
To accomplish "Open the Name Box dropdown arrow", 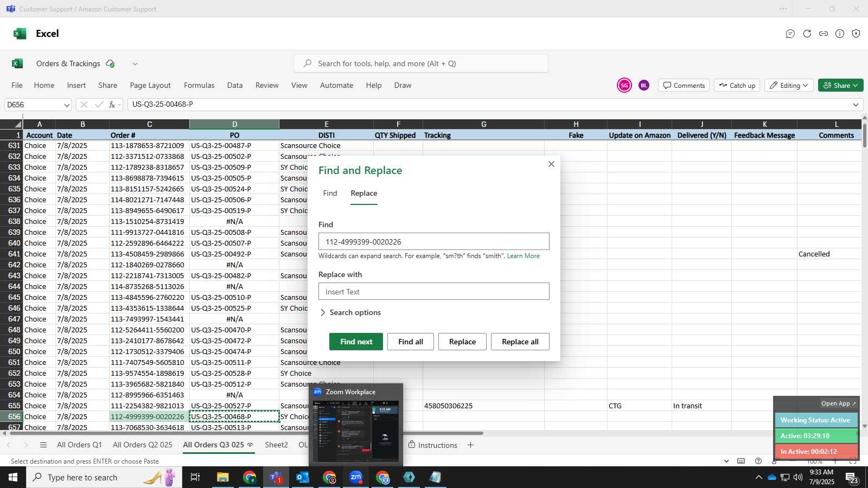I will [67, 105].
